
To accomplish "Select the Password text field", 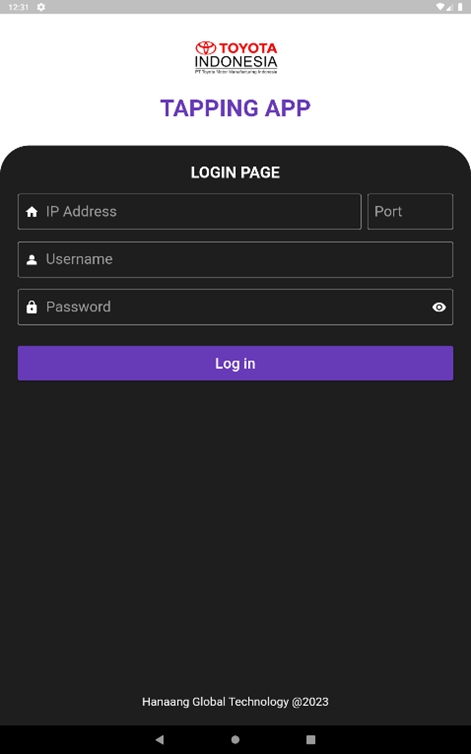I will pos(235,307).
